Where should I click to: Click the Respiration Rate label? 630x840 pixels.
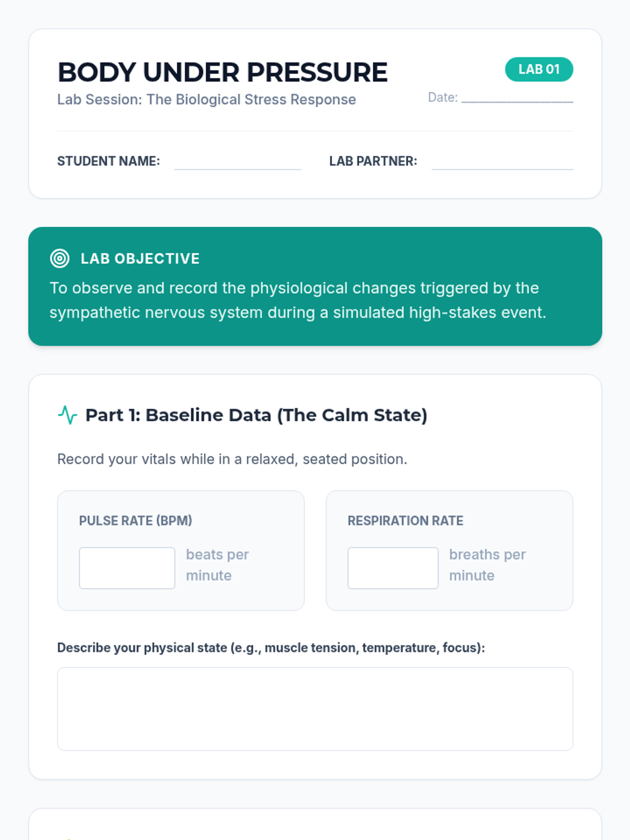(405, 521)
